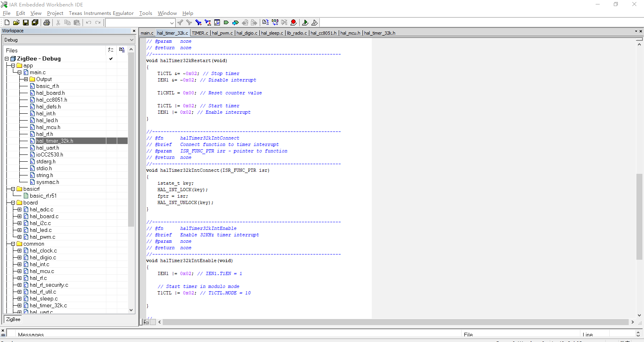
Task: Open the File menu
Action: (x=7, y=13)
